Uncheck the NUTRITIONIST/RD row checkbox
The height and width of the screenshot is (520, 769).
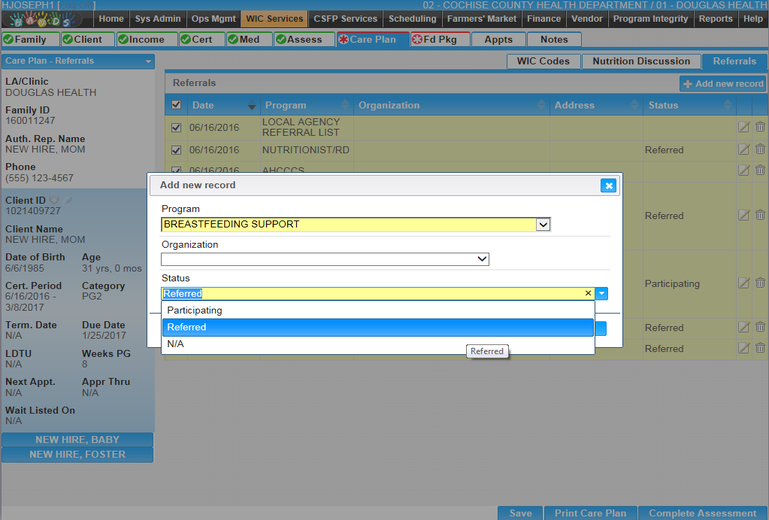click(177, 150)
